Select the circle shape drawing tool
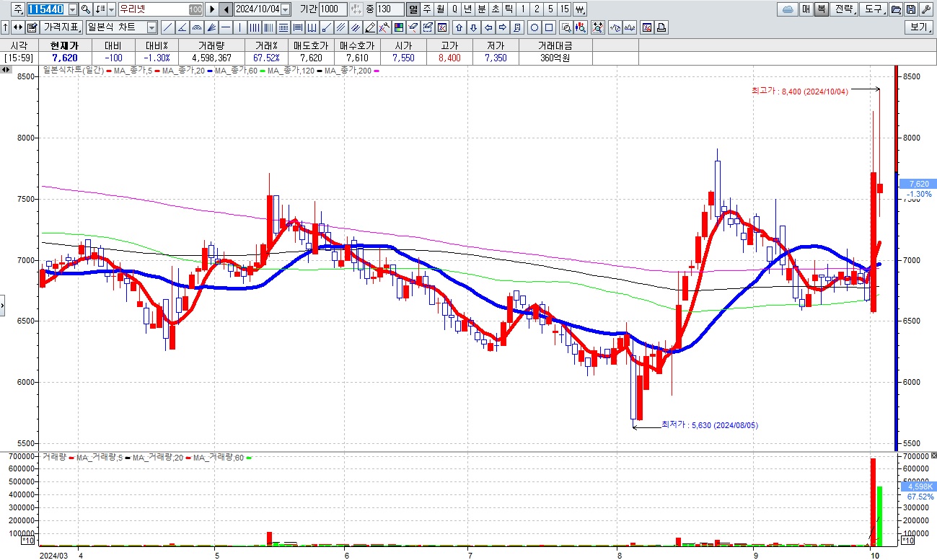The image size is (937, 560). pos(535,27)
